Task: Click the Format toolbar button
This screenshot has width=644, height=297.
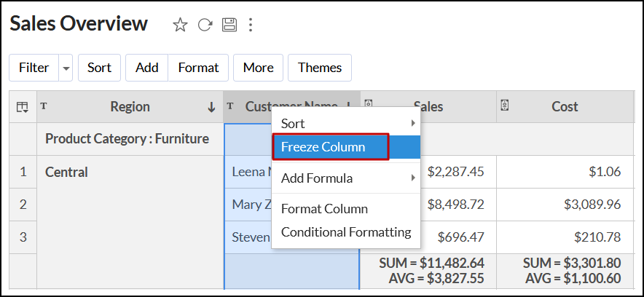Action: (198, 68)
